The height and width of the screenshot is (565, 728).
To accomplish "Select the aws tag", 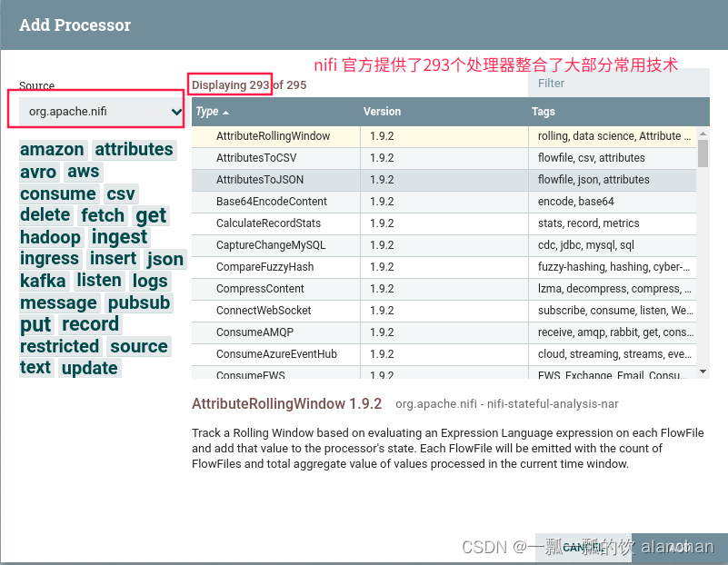I will coord(84,172).
